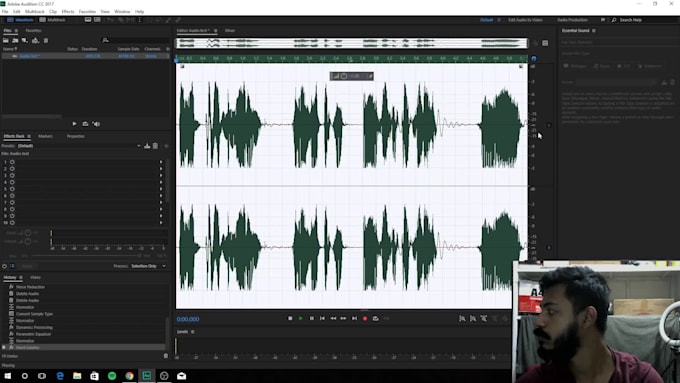Open effect list arrow for slot 6

(161, 196)
